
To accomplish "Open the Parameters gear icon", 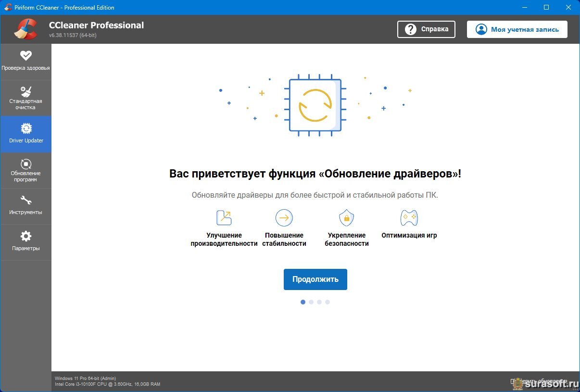I will tap(25, 236).
